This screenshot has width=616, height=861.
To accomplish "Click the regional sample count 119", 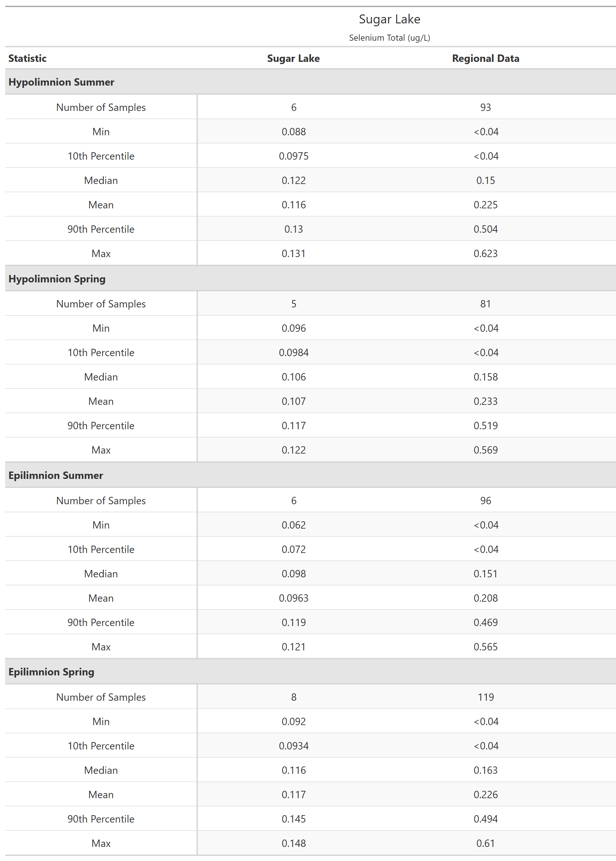I will [x=485, y=697].
